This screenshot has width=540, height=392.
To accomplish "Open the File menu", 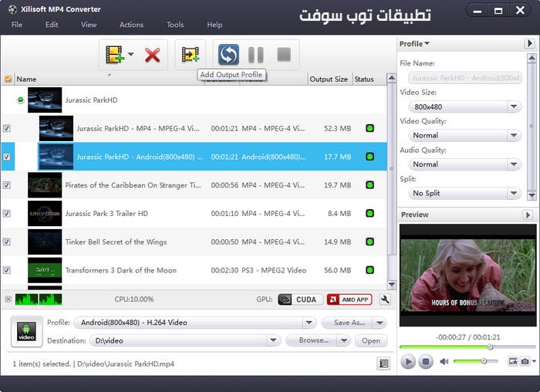I will coord(16,25).
